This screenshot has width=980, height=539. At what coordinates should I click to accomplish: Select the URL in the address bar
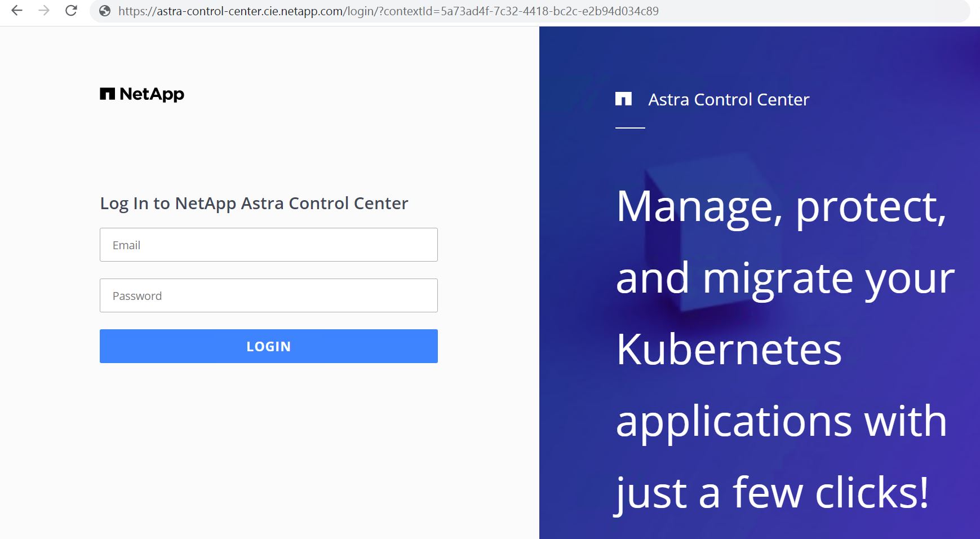coord(388,11)
